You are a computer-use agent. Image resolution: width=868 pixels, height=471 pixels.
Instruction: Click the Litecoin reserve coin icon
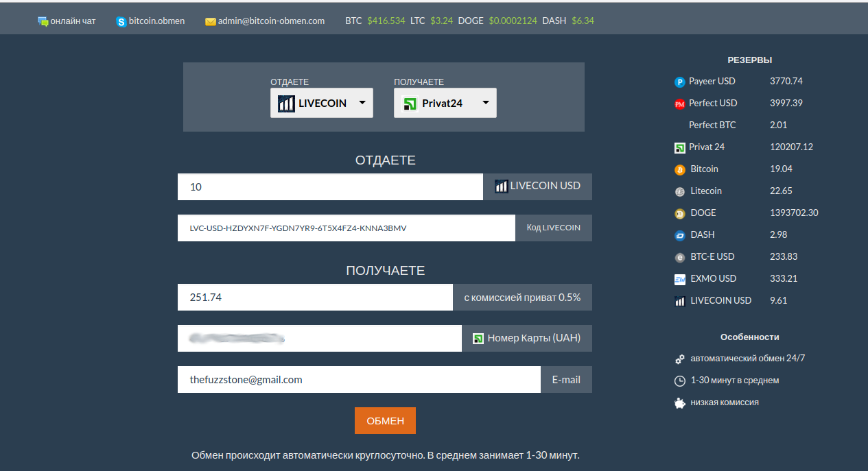pos(680,191)
